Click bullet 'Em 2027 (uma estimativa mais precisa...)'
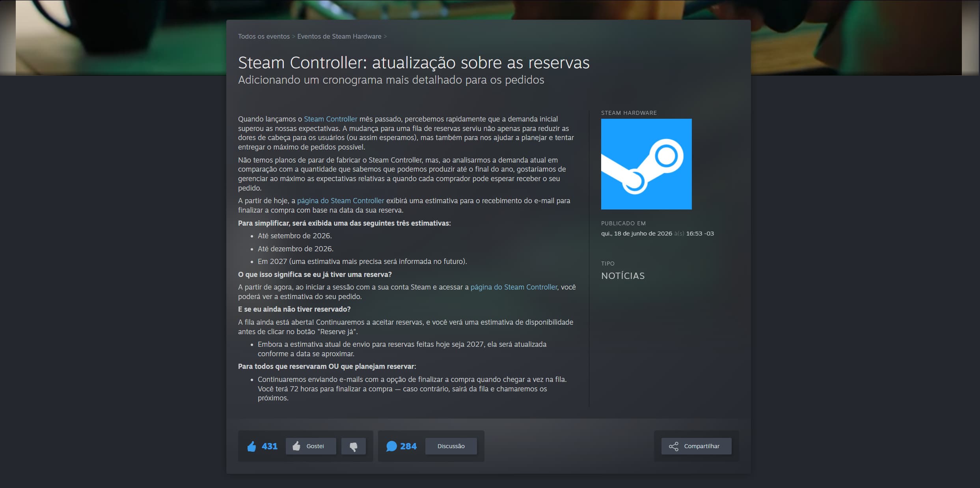 [x=362, y=261]
